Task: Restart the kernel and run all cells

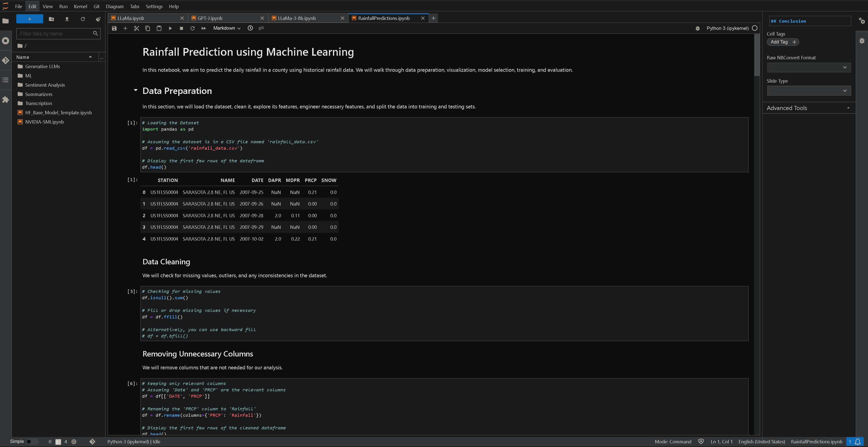Action: (204, 28)
